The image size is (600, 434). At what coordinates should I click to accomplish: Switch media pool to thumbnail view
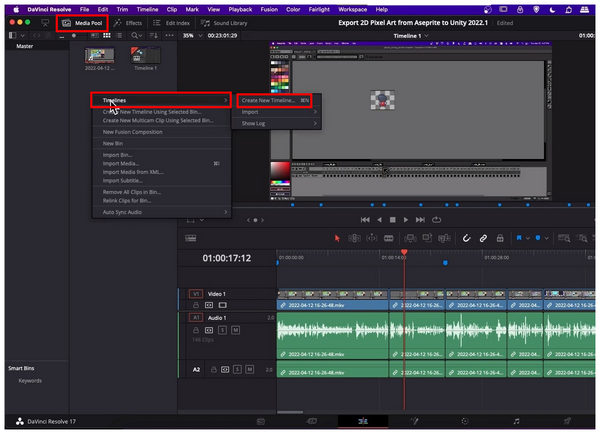click(107, 36)
